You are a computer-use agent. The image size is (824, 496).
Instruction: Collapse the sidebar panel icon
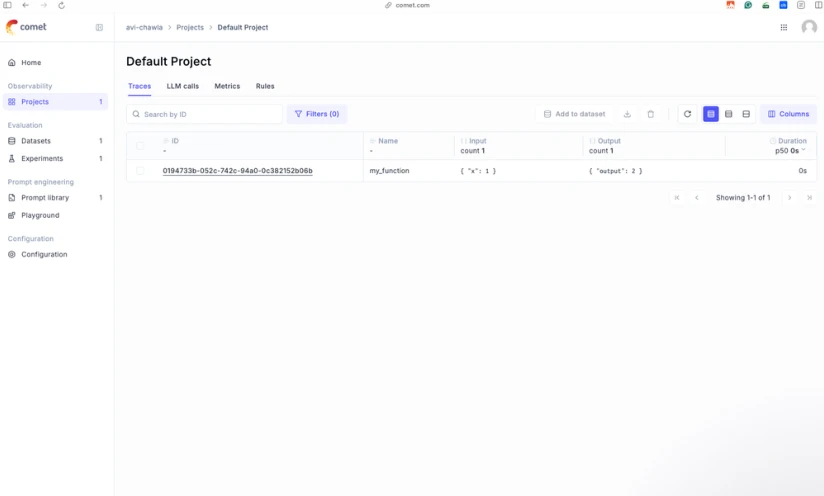coord(99,27)
